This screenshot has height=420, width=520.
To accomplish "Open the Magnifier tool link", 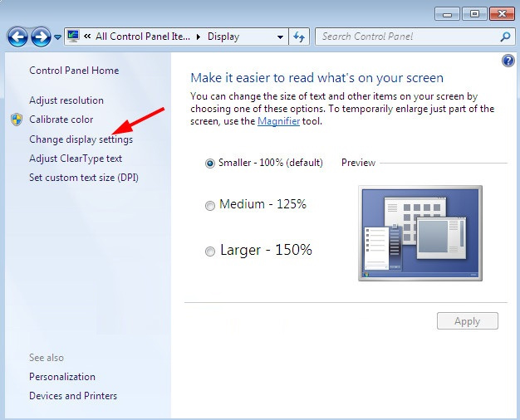I will (278, 121).
